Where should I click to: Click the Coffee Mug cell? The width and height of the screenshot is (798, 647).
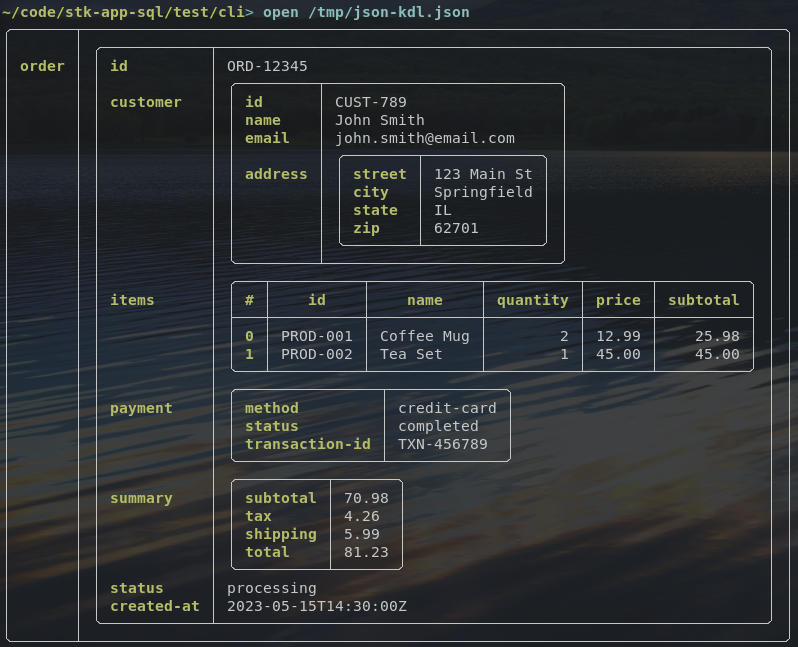[x=424, y=336]
